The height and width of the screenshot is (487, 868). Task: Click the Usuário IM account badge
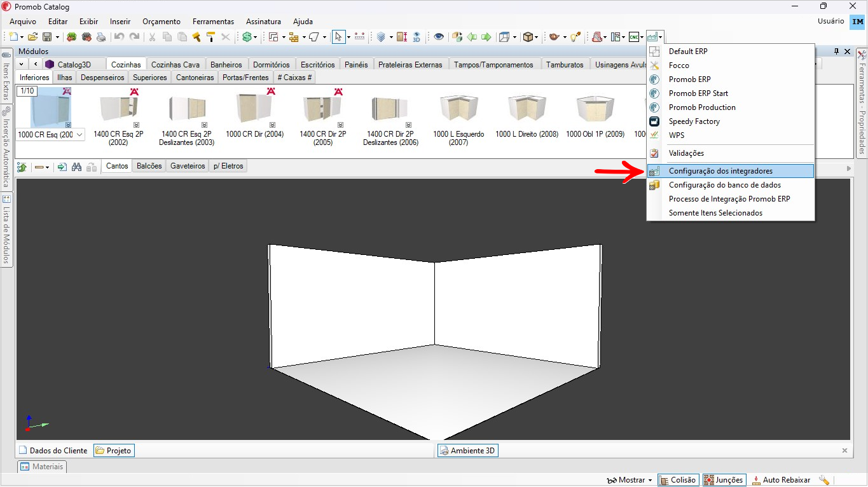coord(857,22)
